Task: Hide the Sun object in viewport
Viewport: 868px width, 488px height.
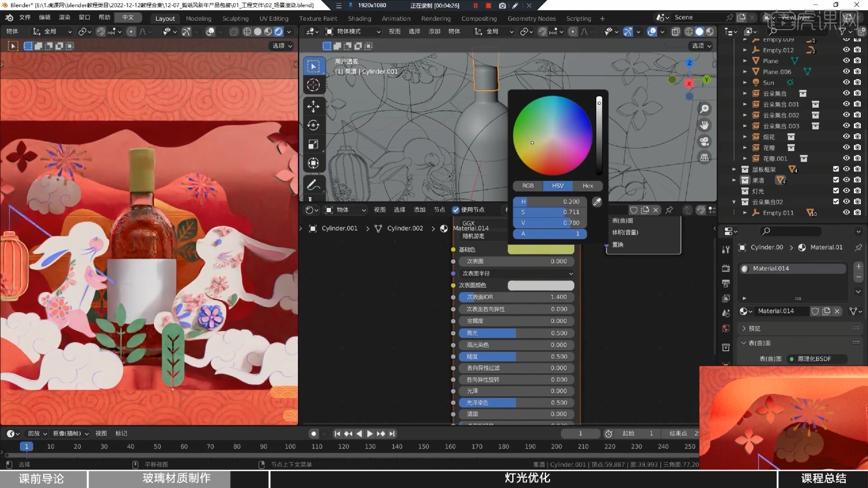Action: pos(846,82)
